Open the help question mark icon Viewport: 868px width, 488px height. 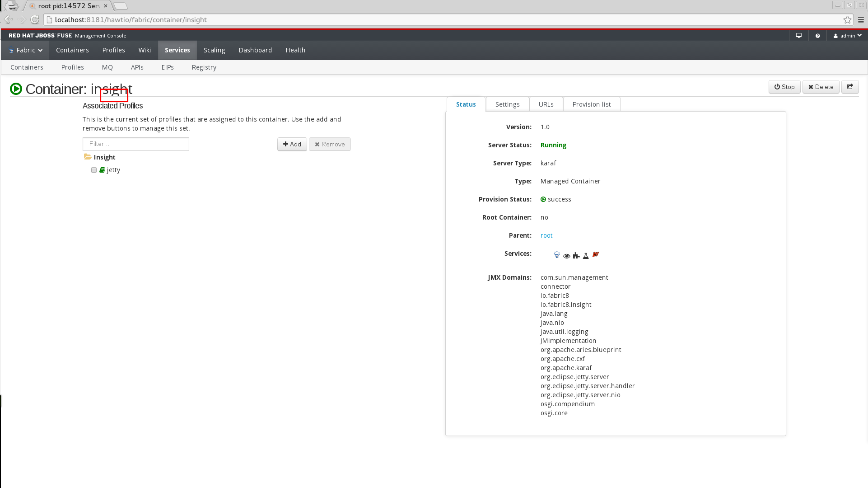coord(817,36)
